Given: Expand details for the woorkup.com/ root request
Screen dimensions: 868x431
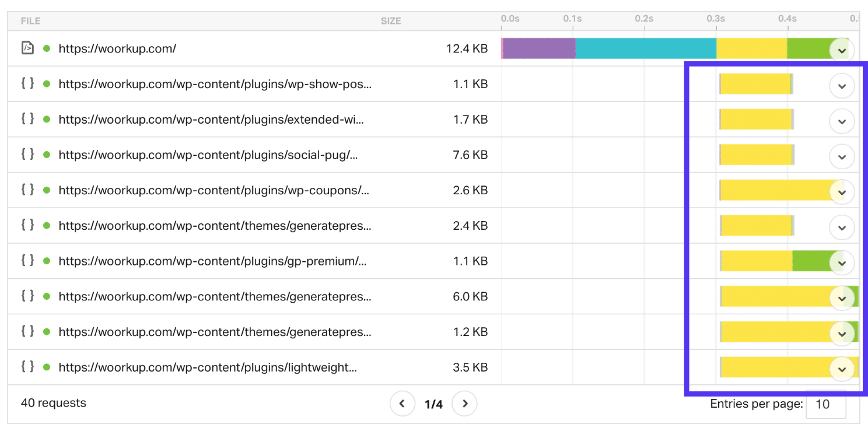Looking at the screenshot, I should [x=841, y=50].
